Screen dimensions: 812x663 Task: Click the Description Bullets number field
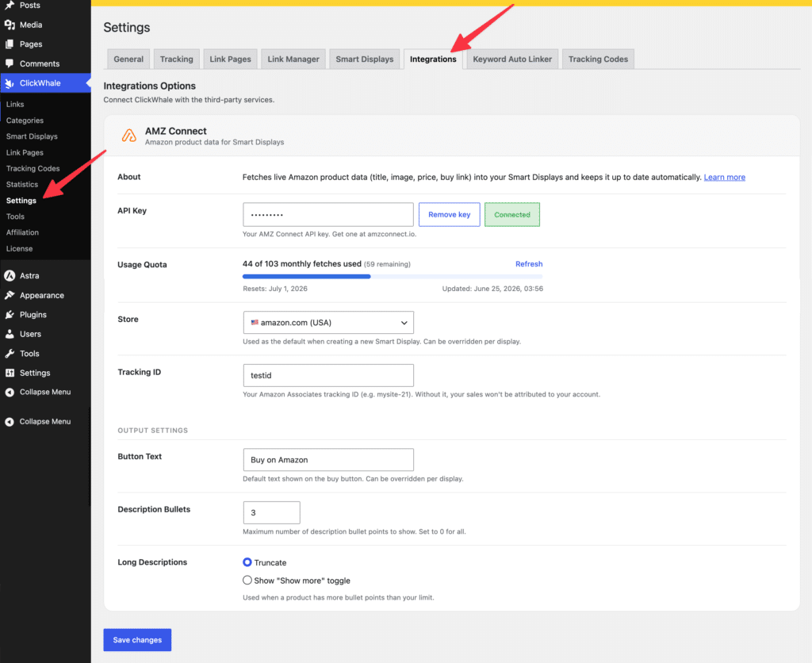point(272,512)
